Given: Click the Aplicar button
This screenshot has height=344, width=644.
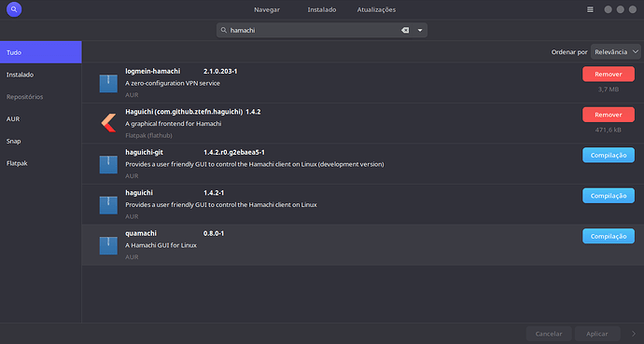Looking at the screenshot, I should 597,334.
